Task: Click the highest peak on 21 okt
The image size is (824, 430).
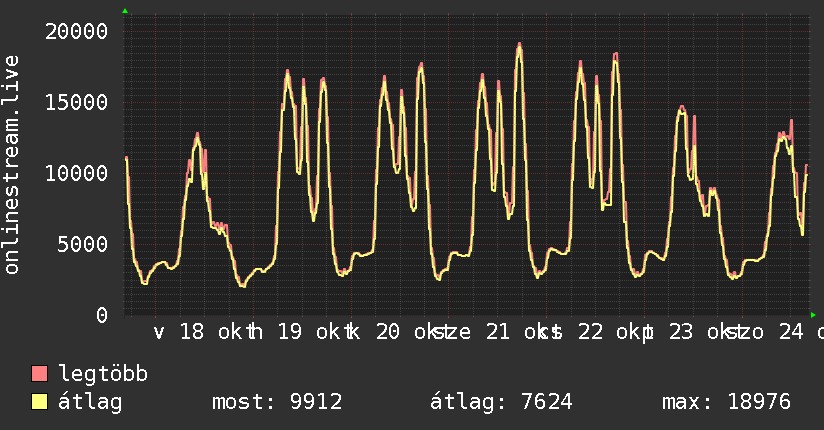Action: click(519, 44)
